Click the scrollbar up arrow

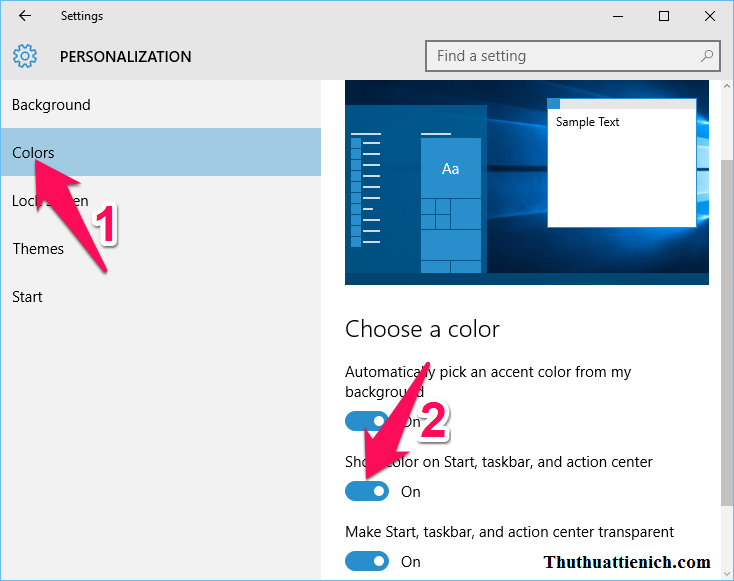(727, 86)
